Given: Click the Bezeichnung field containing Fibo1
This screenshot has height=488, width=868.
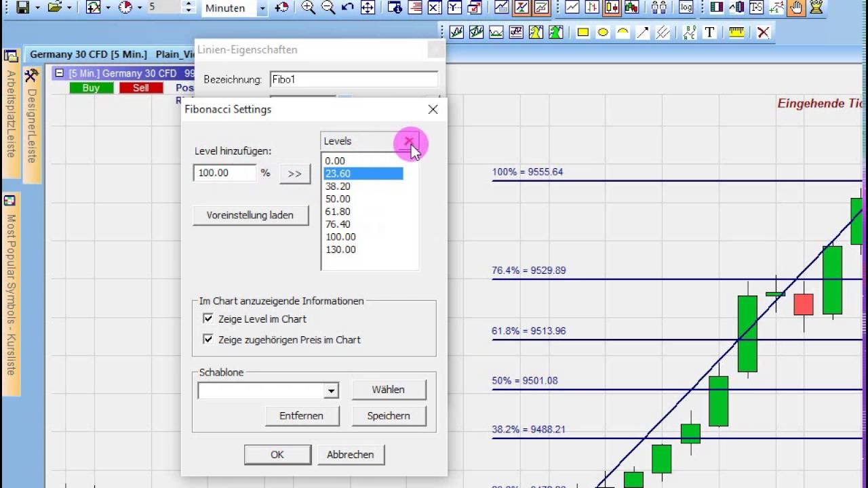Looking at the screenshot, I should point(354,79).
